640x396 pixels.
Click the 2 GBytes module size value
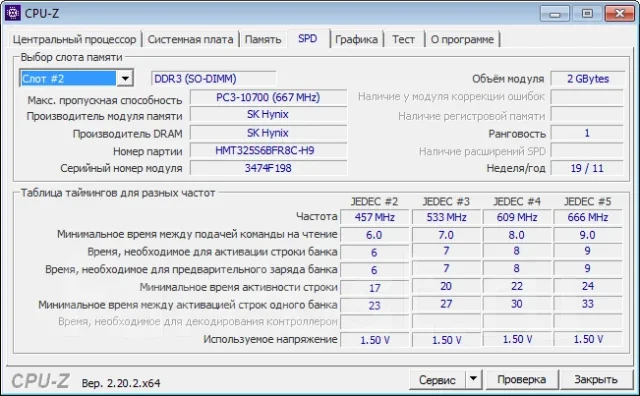click(x=587, y=79)
